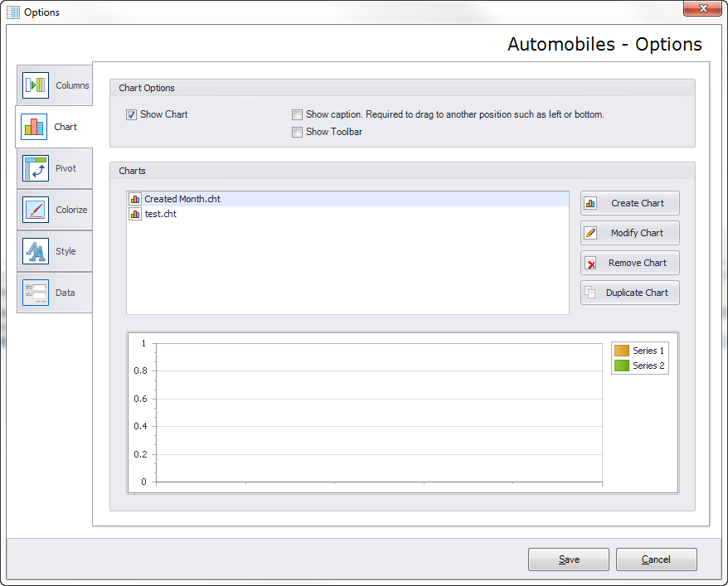The width and height of the screenshot is (728, 586).
Task: Enable the Show Toolbar checkbox
Action: [297, 133]
